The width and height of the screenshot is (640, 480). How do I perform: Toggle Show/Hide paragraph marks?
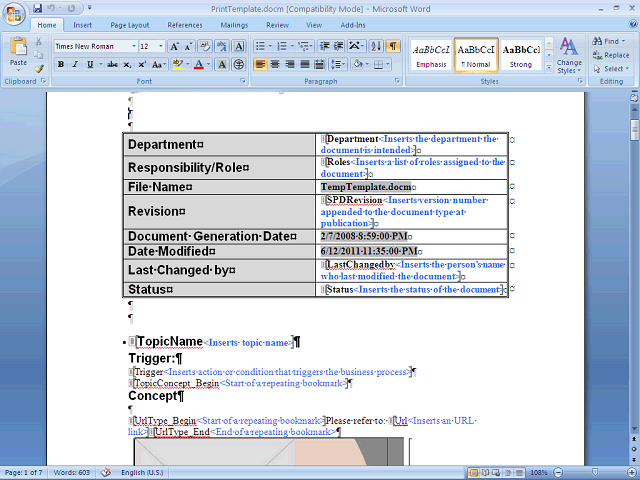[393, 46]
